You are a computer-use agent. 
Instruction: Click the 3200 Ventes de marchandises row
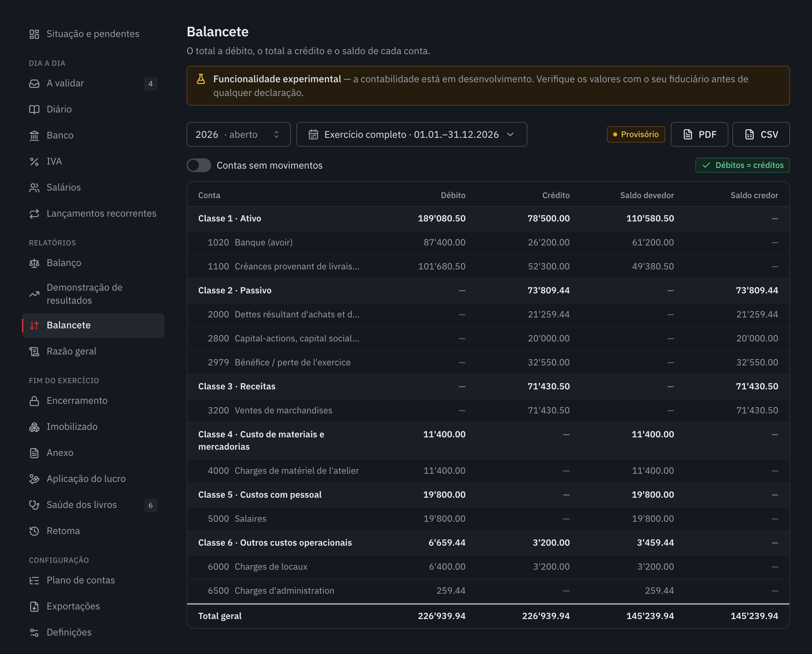pyautogui.click(x=488, y=411)
